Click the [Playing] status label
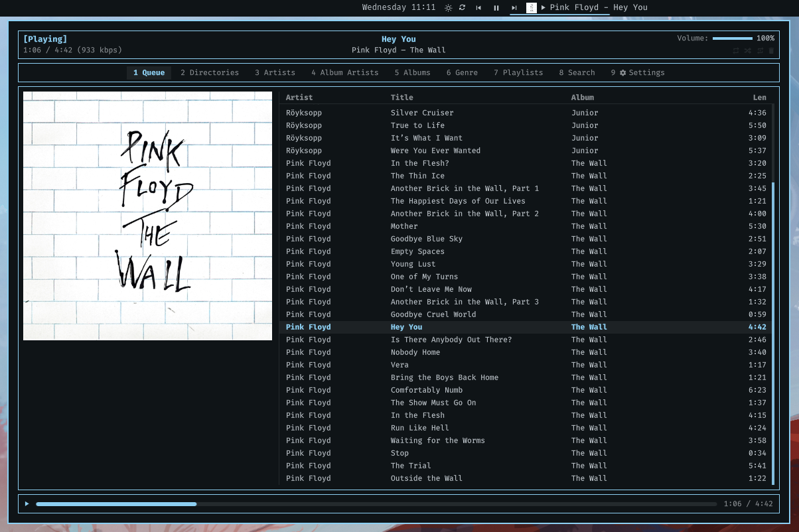 pos(45,39)
